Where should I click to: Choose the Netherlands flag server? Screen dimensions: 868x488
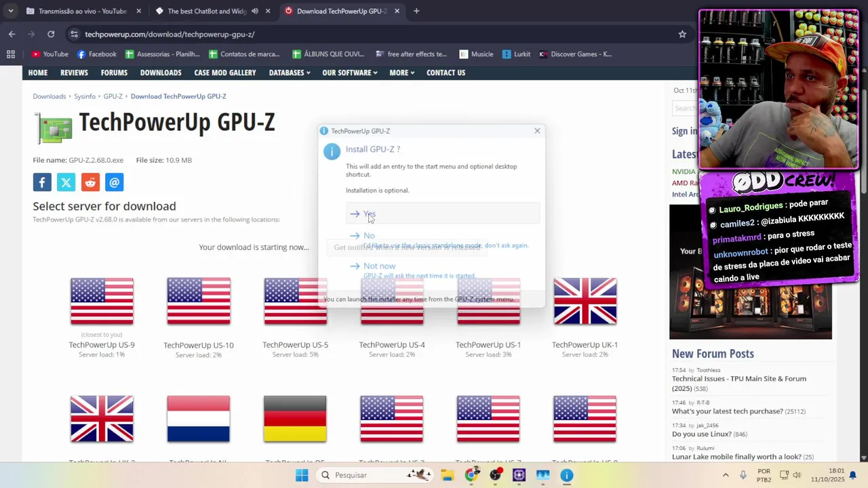coord(199,419)
